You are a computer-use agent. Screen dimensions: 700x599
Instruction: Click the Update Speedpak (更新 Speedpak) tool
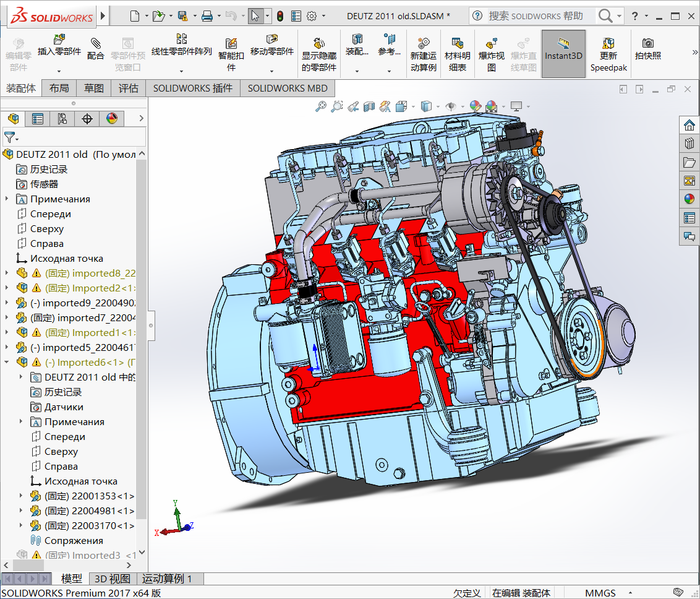(608, 54)
